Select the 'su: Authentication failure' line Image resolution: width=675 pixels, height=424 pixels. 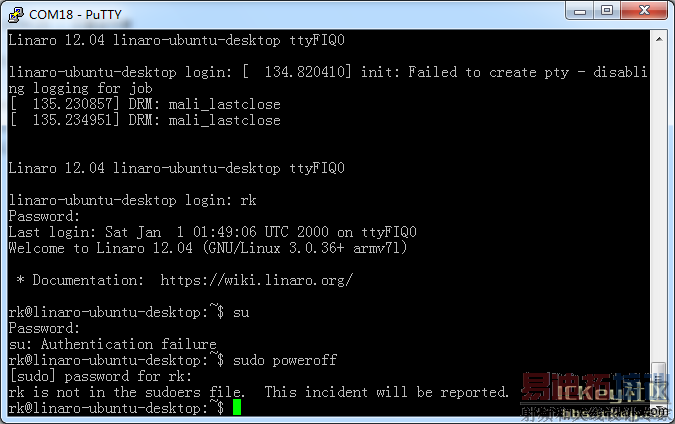pos(113,344)
